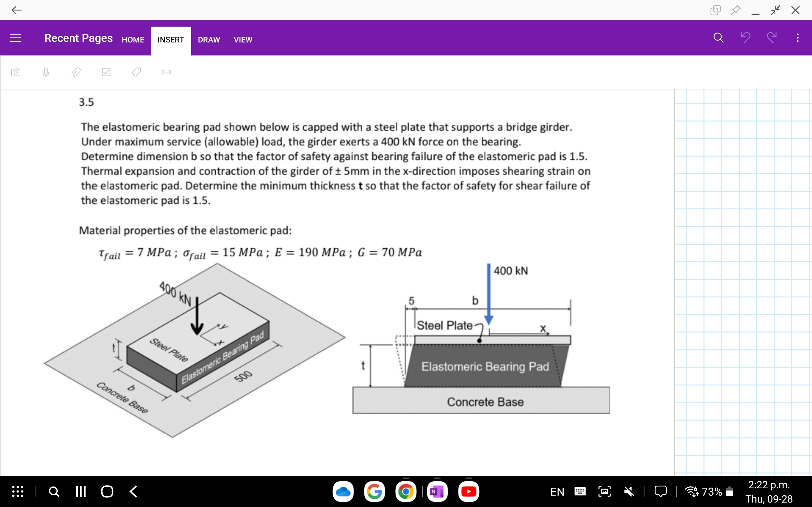This screenshot has height=507, width=812.
Task: Open OneDrive from the taskbar
Action: tap(343, 491)
